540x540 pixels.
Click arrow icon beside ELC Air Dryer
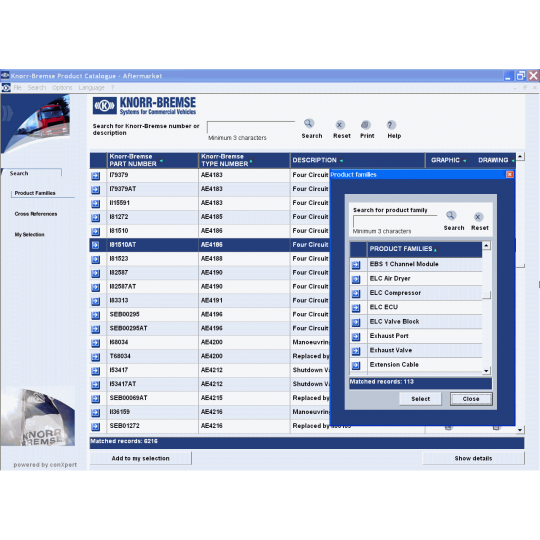tap(356, 279)
